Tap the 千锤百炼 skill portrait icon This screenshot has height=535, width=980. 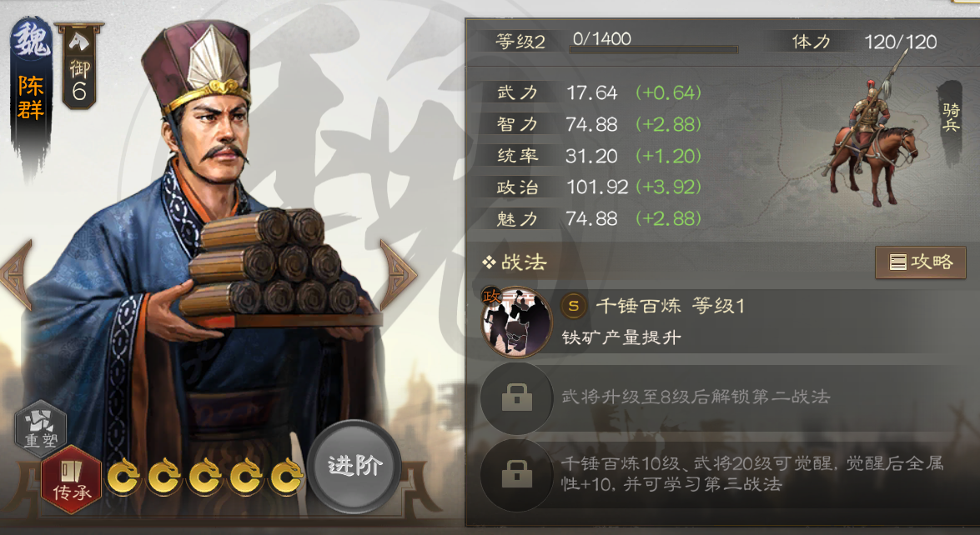[x=516, y=322]
